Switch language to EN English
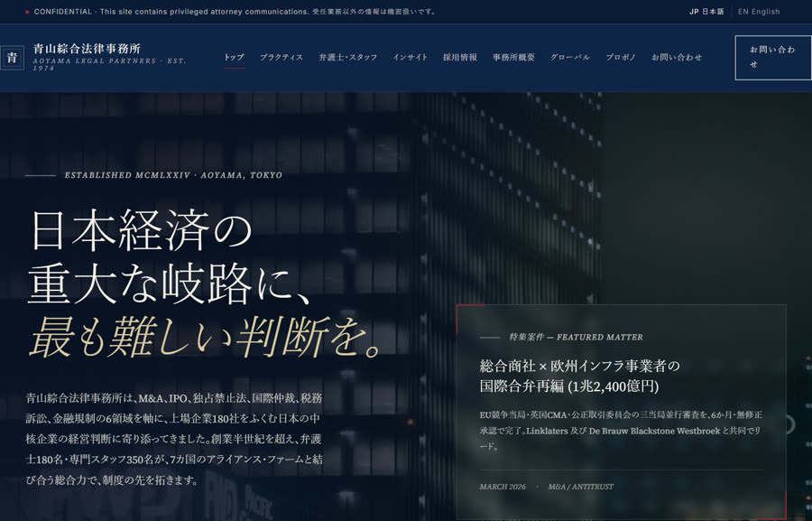812x521 pixels. pyautogui.click(x=759, y=12)
